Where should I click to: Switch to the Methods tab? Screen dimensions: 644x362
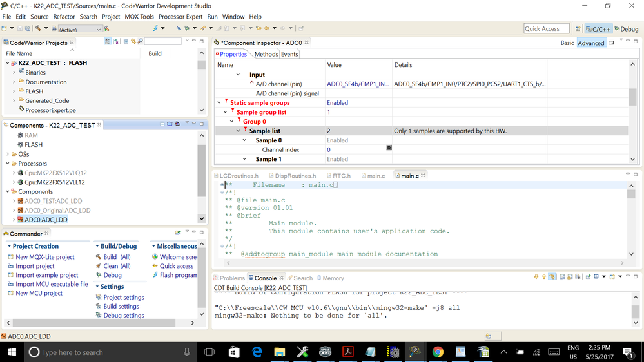(266, 54)
